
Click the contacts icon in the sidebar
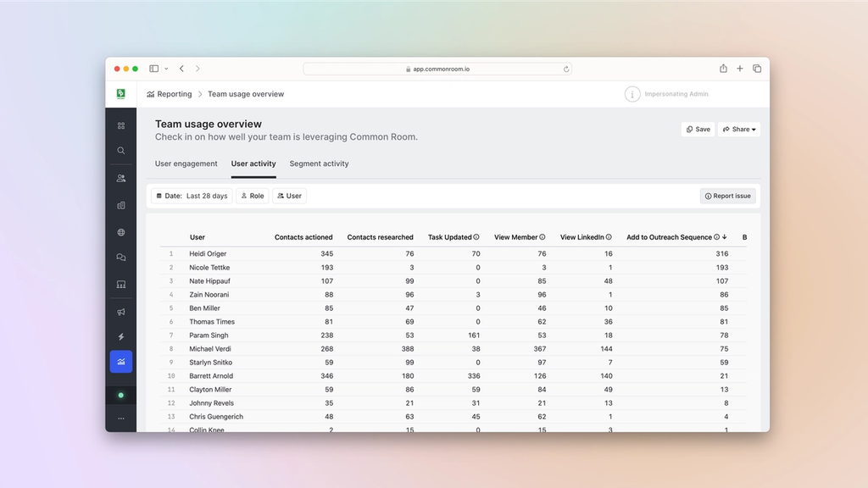pyautogui.click(x=120, y=179)
